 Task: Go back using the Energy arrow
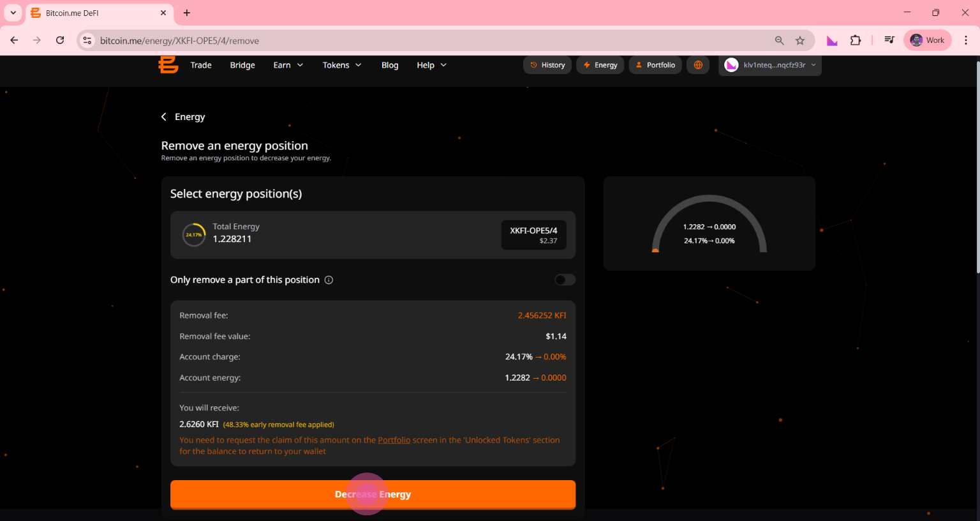(x=164, y=117)
